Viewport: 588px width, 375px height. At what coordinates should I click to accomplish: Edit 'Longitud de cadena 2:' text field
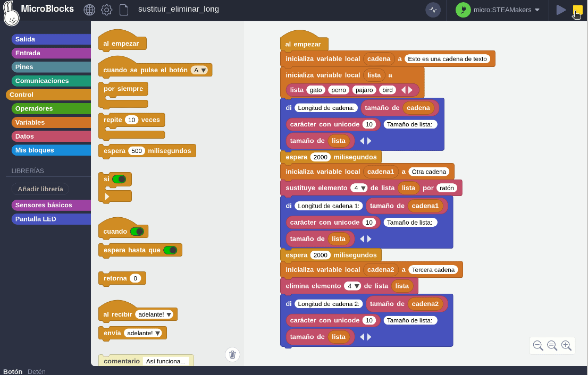(329, 304)
